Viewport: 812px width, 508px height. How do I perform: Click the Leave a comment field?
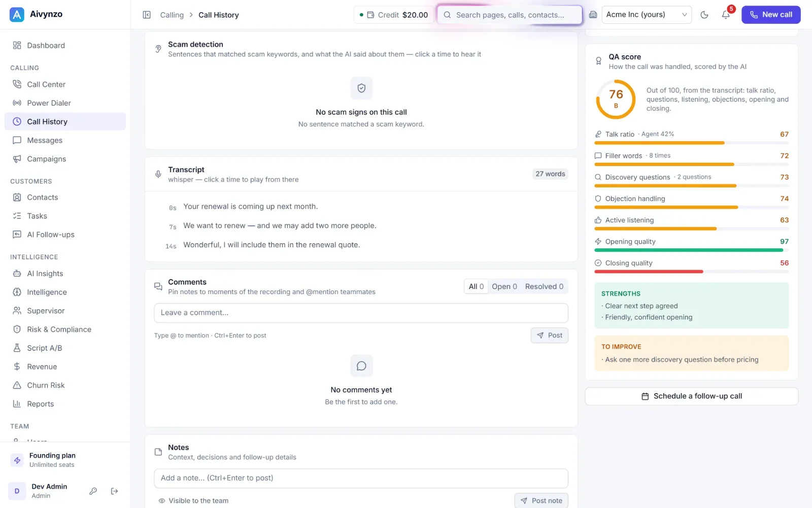coord(361,313)
